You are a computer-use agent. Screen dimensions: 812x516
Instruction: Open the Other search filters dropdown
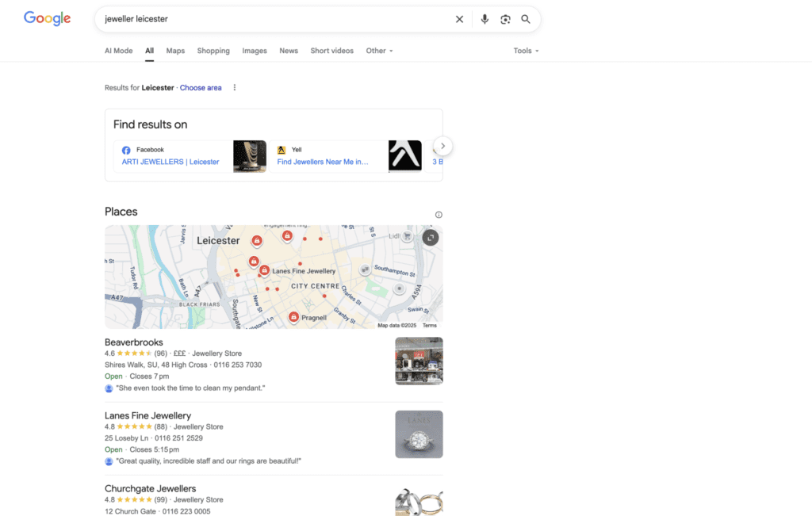pyautogui.click(x=379, y=51)
